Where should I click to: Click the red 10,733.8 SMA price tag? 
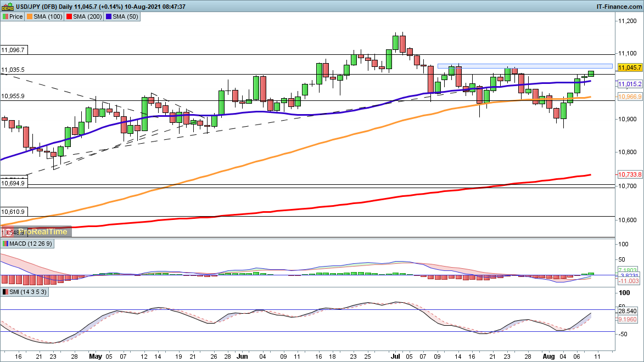click(630, 174)
